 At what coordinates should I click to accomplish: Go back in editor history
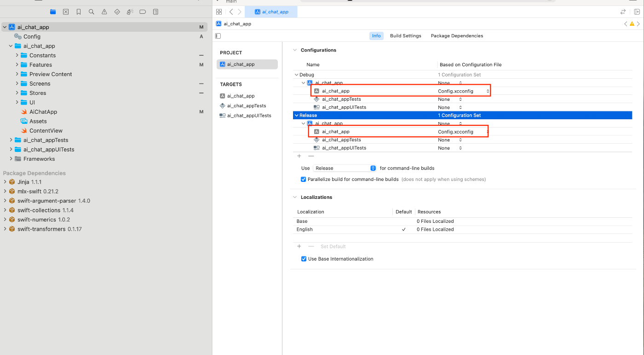point(231,12)
